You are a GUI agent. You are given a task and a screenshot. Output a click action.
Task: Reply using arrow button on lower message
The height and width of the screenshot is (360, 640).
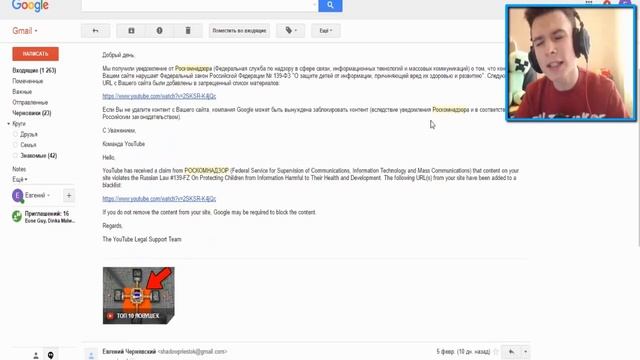pos(511,351)
